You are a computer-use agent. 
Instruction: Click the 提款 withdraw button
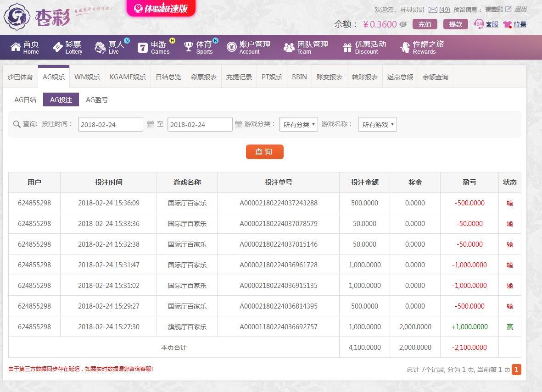tap(455, 24)
